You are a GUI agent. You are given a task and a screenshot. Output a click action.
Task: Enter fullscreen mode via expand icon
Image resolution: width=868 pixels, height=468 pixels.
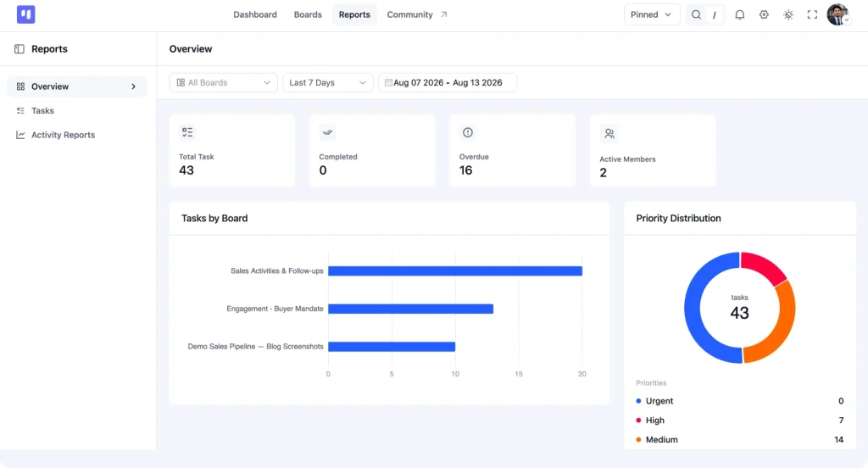812,15
